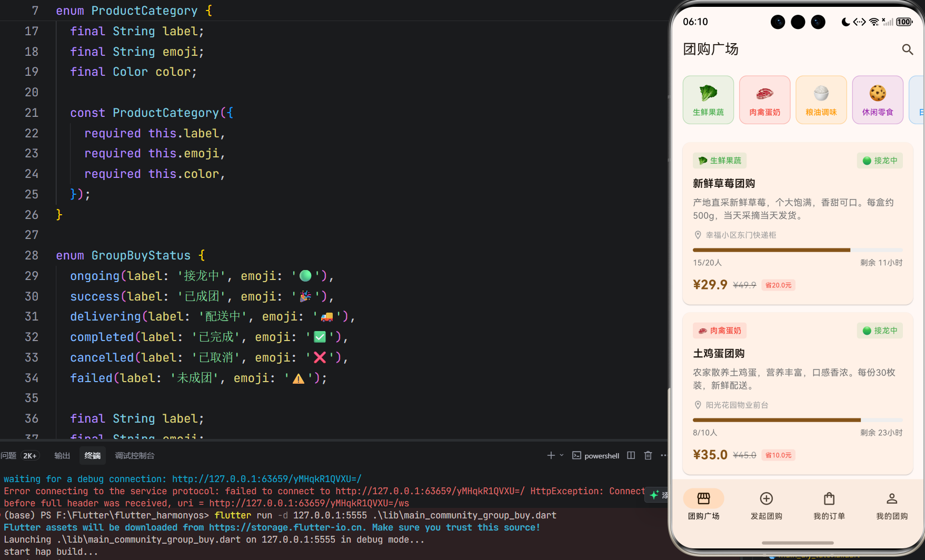Screen dimensions: 925x560
Task: Select the 团购广场 storefront icon
Action: (x=704, y=498)
